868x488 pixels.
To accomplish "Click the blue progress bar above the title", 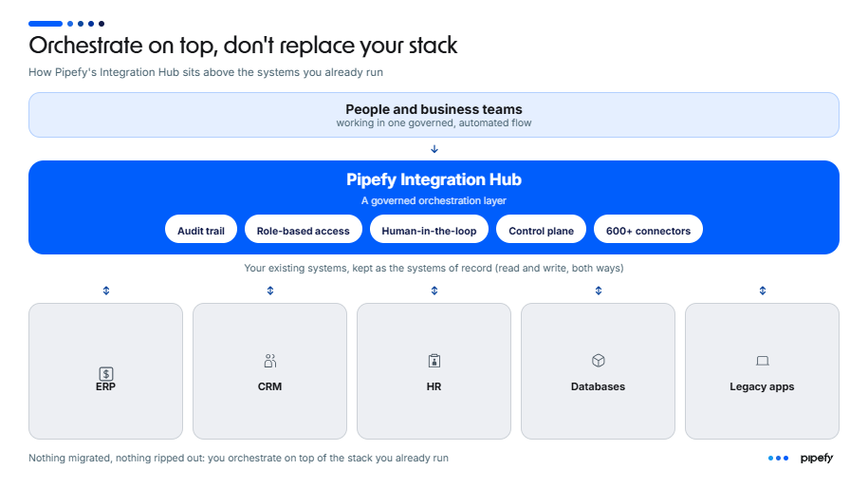I will tap(46, 24).
